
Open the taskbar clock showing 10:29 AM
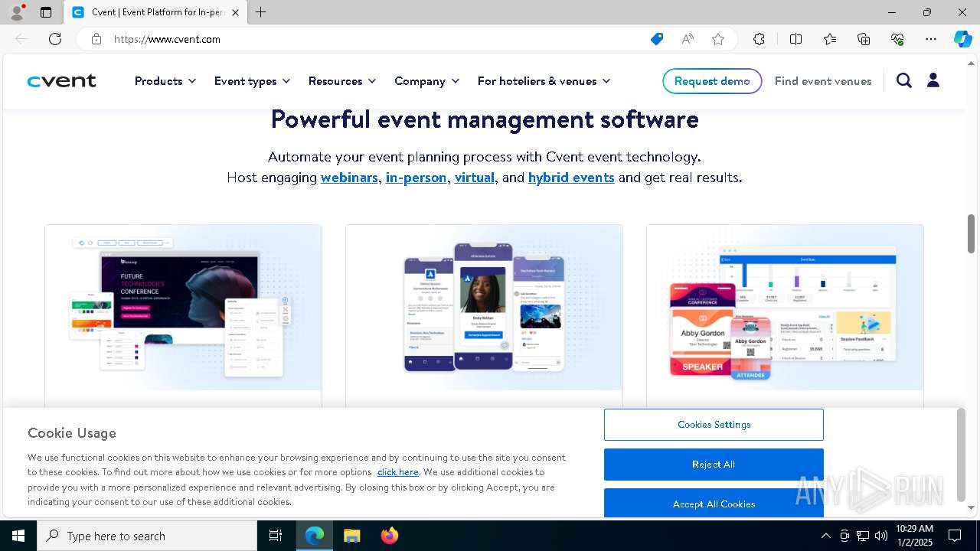(914, 536)
